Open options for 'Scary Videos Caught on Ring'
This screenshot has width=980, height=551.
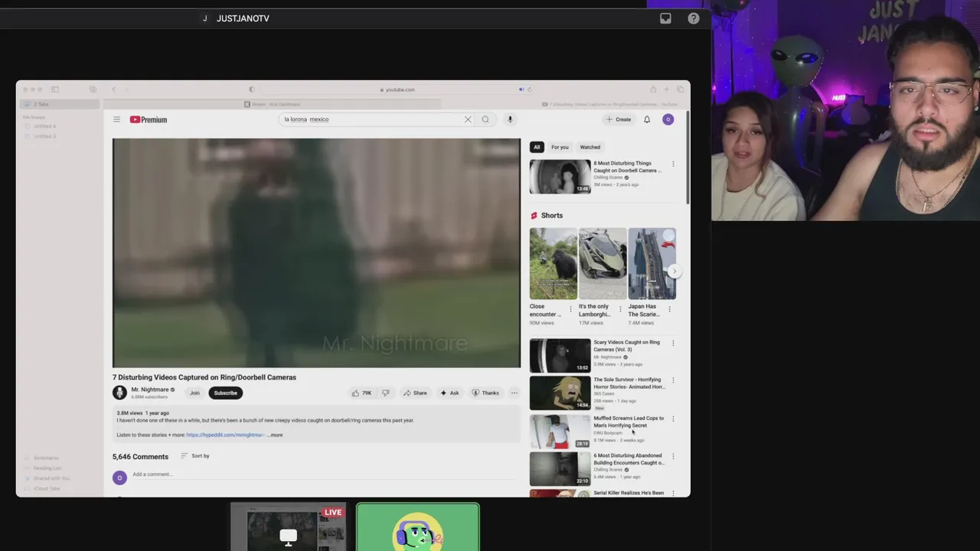point(673,343)
